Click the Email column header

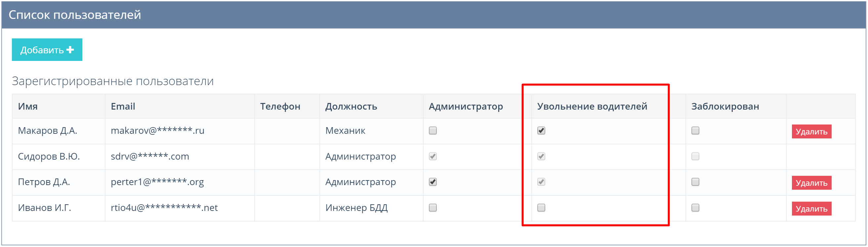tap(123, 106)
